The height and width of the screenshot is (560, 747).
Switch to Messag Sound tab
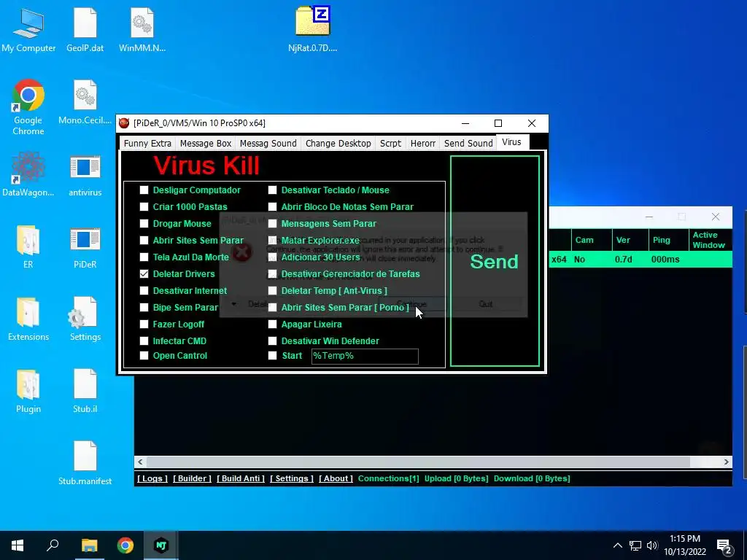click(268, 144)
